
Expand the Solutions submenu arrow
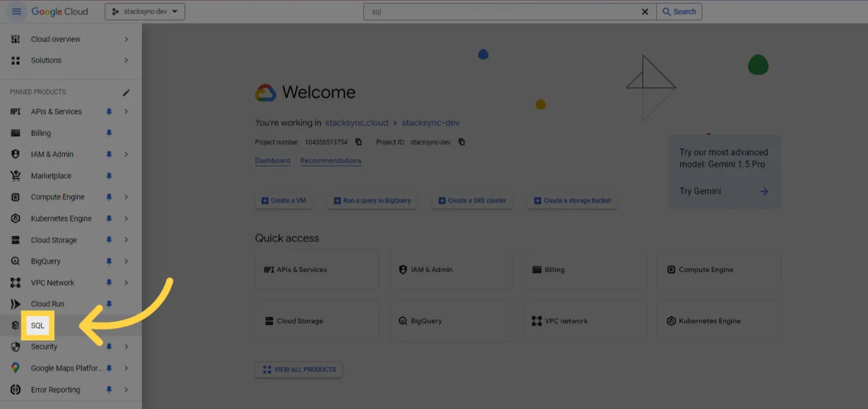tap(126, 60)
